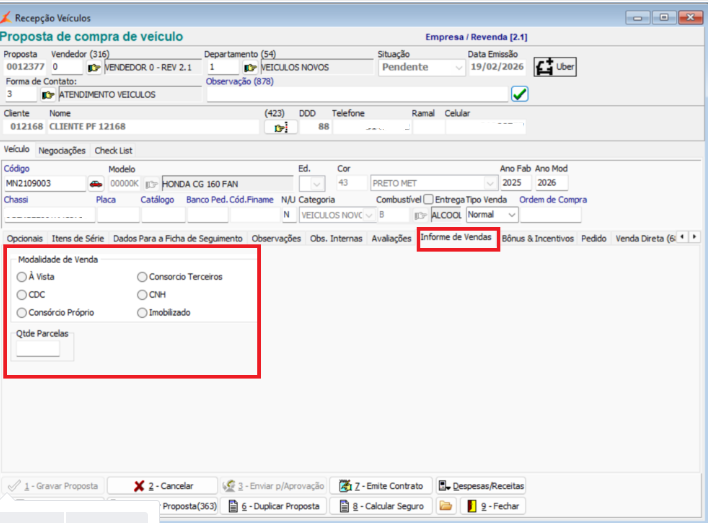Click 8 - Calcular Seguro button

[381, 506]
